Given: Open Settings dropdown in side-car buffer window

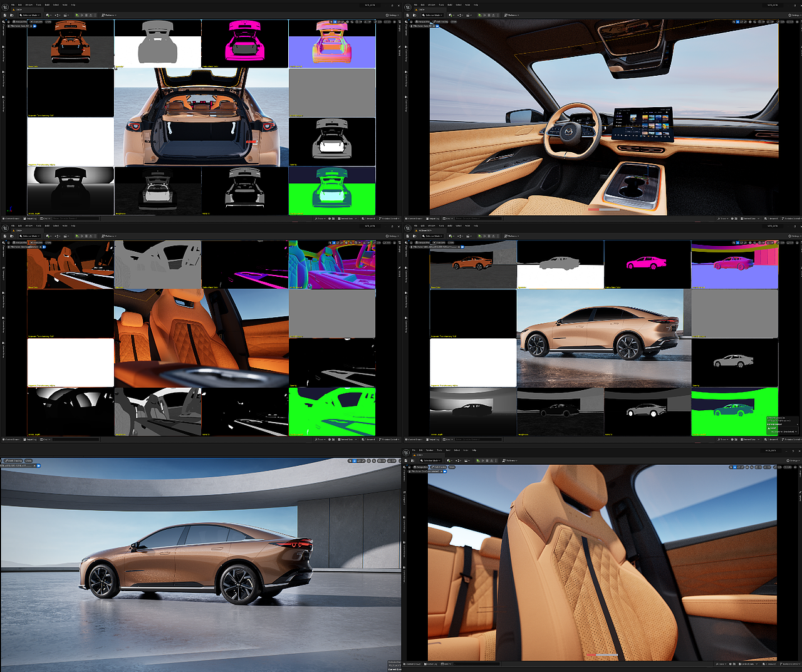Looking at the screenshot, I should pyautogui.click(x=794, y=236).
